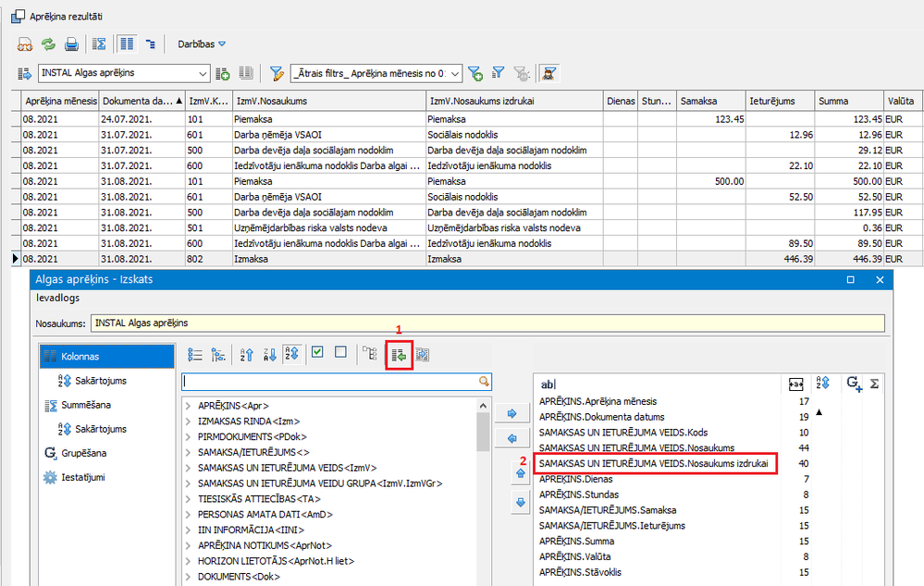The width and height of the screenshot is (924, 586).
Task: Open the Summēšana section
Action: (78, 405)
